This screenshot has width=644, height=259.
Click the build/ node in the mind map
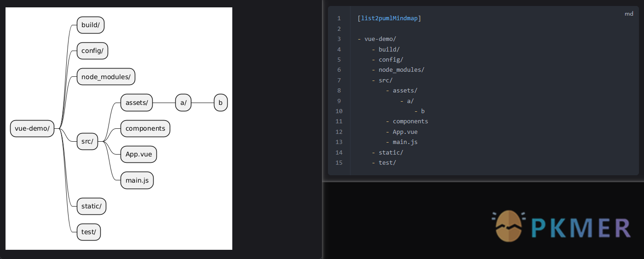(91, 25)
